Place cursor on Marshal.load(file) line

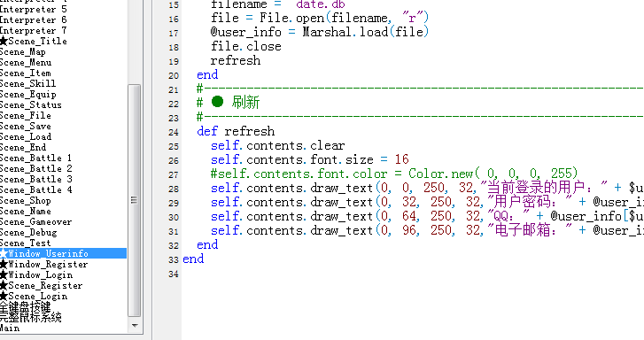(x=320, y=32)
